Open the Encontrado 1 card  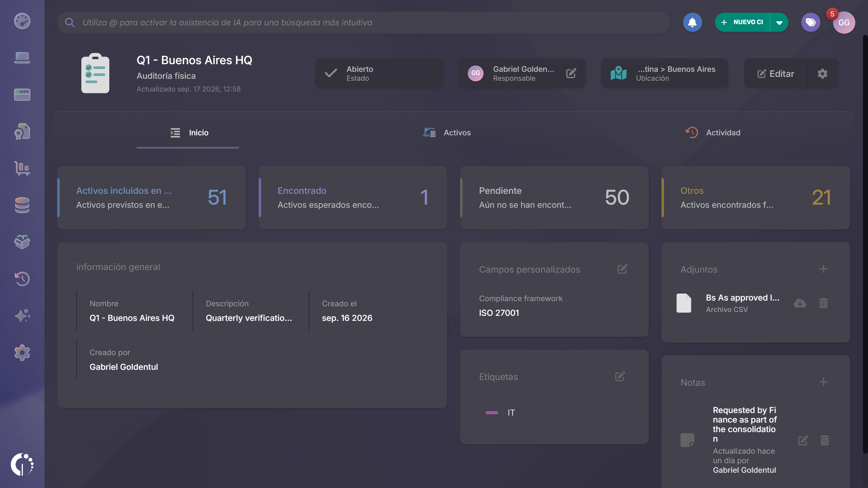click(x=353, y=198)
